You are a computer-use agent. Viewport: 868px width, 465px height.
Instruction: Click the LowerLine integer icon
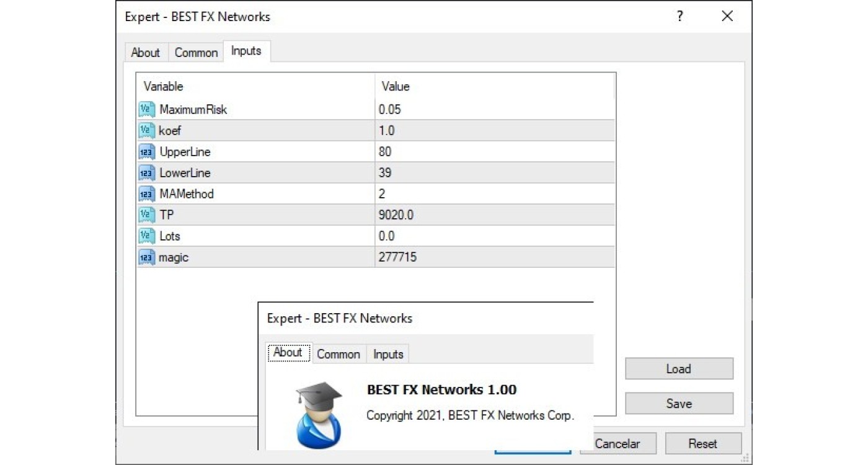(146, 173)
